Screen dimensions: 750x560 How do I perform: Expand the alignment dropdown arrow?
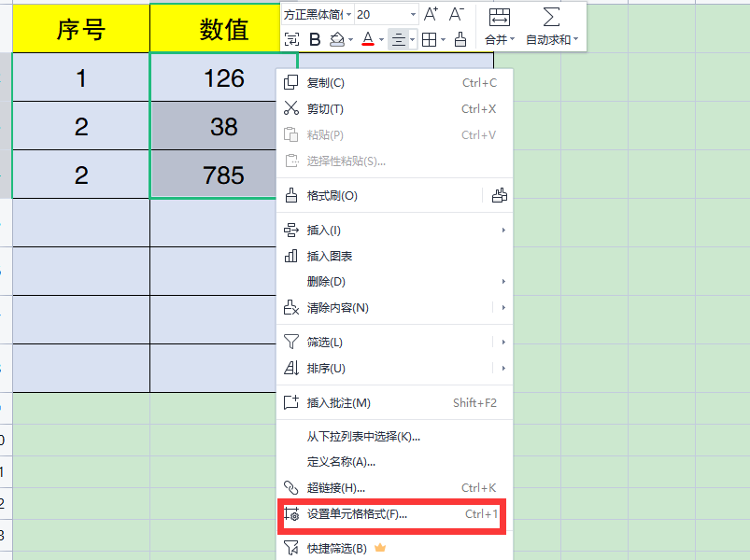tap(412, 39)
